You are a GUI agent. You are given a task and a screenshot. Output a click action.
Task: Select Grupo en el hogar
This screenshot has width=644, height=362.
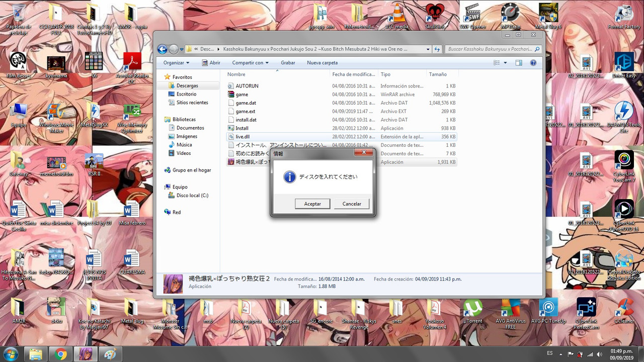click(x=192, y=170)
